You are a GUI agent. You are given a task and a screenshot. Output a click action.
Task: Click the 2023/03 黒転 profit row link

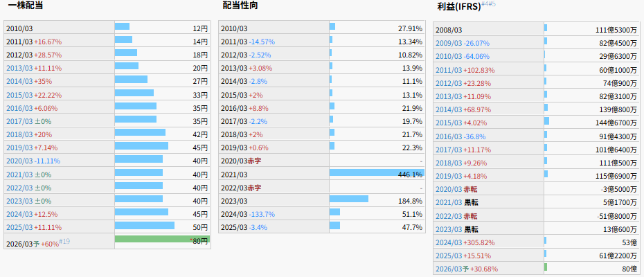[x=448, y=229]
